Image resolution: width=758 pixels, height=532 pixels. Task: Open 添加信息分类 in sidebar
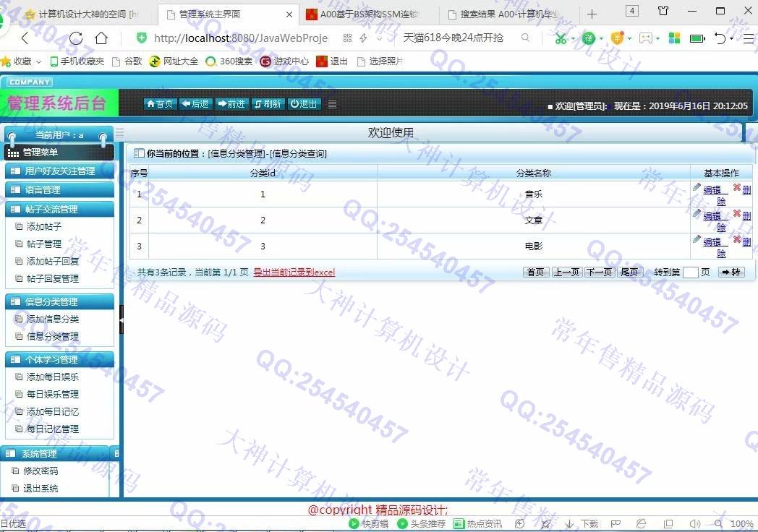pyautogui.click(x=53, y=319)
